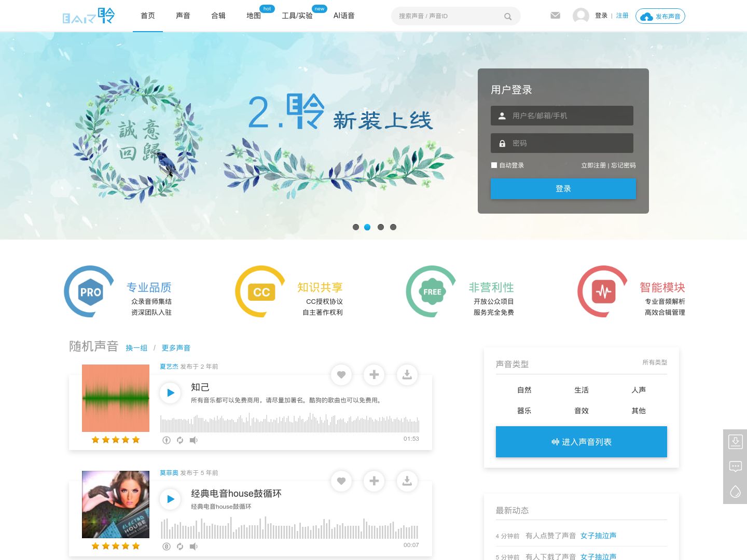The width and height of the screenshot is (747, 560).
Task: Open the Electro House cover thumbnail
Action: point(116,505)
